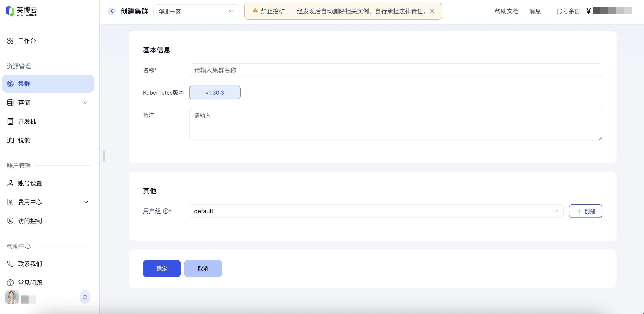Viewport: 644px width, 314px height.
Task: Click the 集群 Kubernetes wheel icon
Action: point(10,84)
